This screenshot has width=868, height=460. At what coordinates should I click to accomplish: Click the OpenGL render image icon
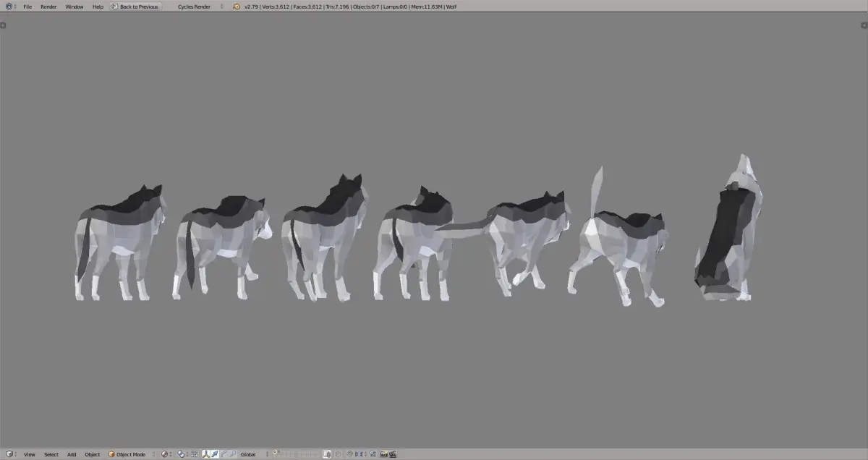[x=384, y=454]
